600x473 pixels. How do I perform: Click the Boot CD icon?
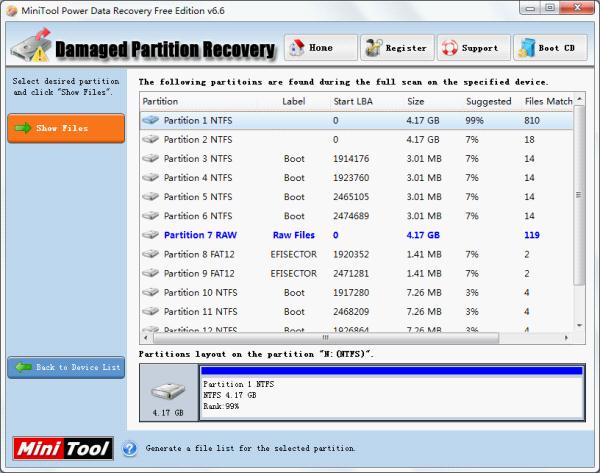click(526, 48)
